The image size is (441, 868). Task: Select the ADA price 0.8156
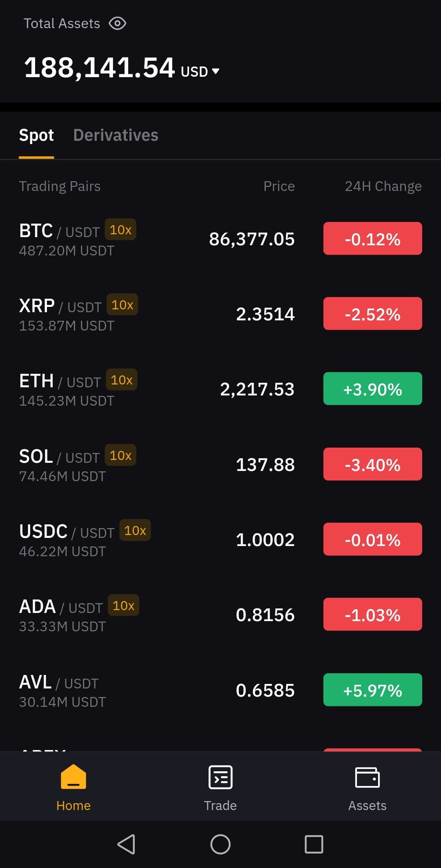pos(265,615)
